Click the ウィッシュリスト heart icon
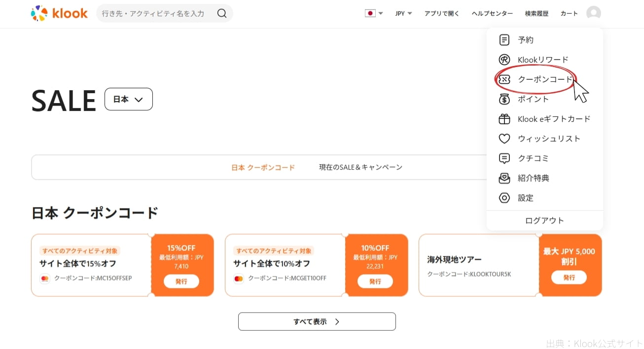The width and height of the screenshot is (644, 349). 504,139
